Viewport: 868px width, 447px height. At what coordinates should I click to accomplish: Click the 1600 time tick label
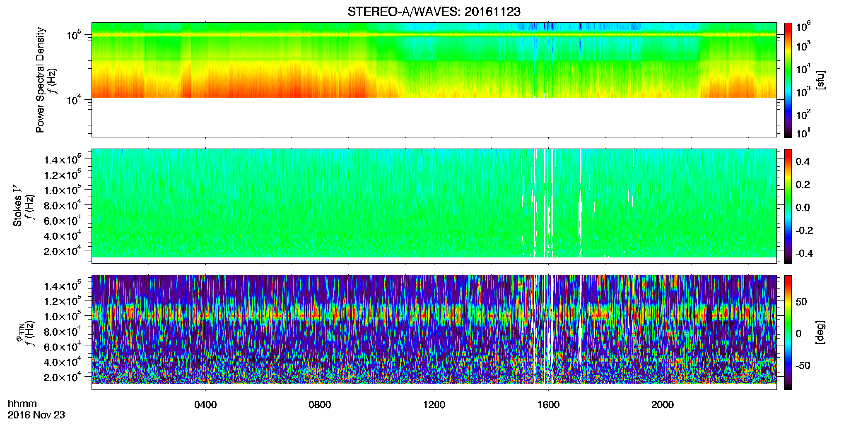coord(548,405)
